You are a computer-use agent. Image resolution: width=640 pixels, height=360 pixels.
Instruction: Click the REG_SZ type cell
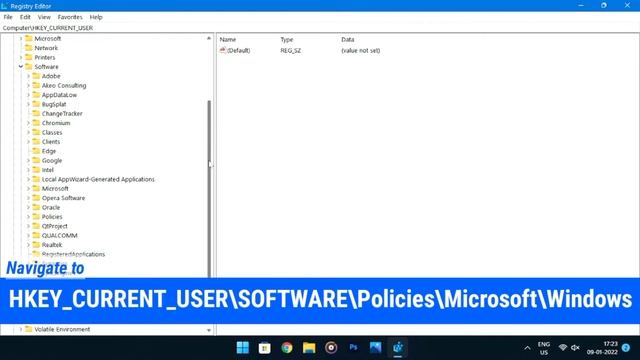coord(290,50)
